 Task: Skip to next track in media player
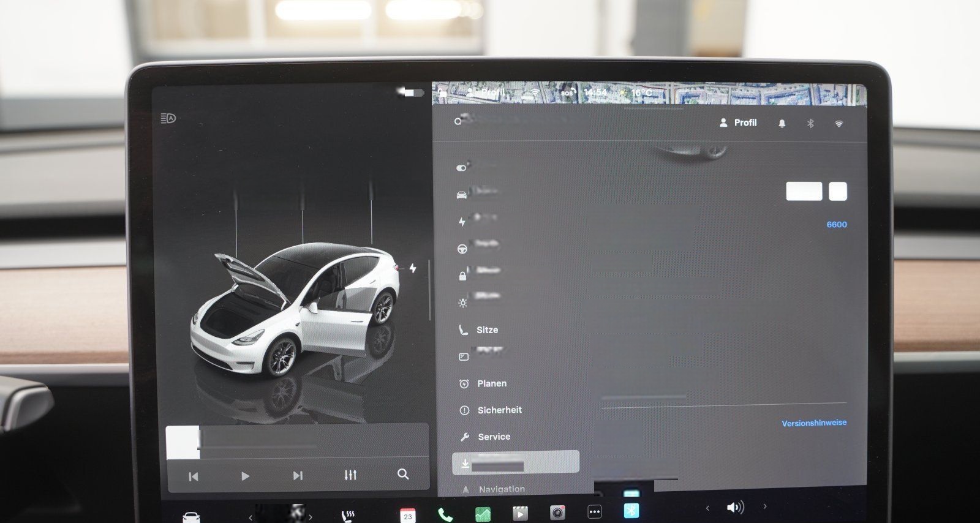click(x=298, y=476)
